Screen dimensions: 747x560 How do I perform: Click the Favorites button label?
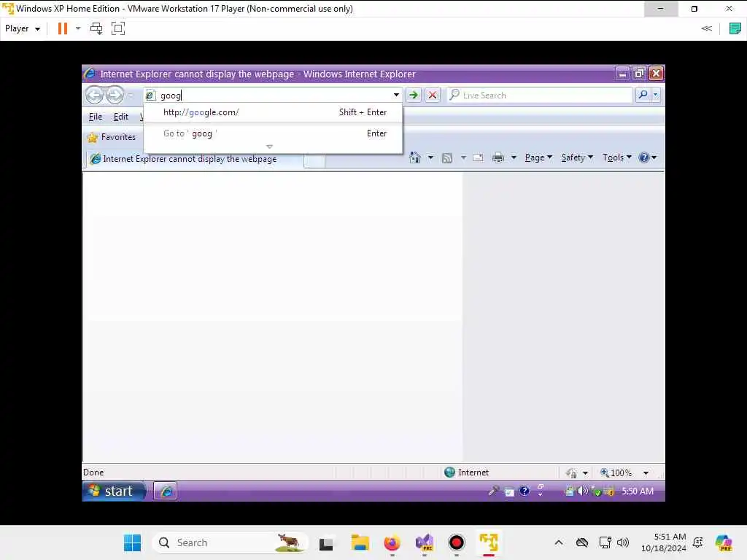tap(118, 137)
